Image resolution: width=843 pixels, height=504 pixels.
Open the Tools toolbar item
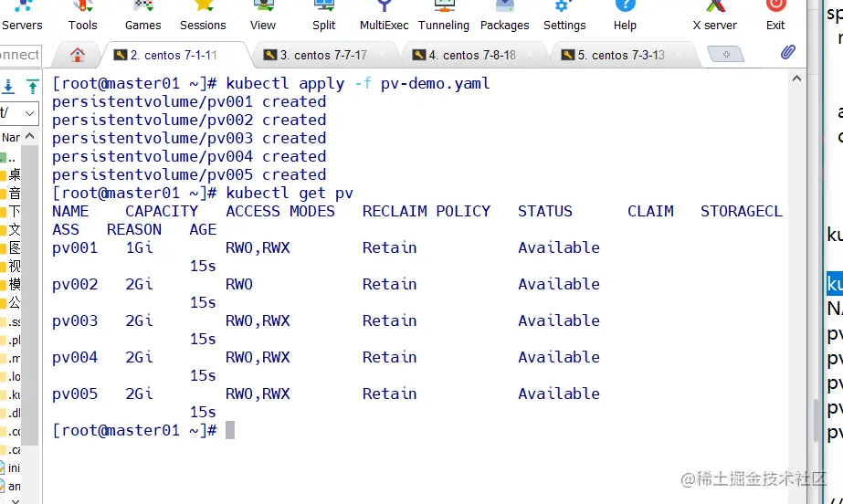(83, 16)
